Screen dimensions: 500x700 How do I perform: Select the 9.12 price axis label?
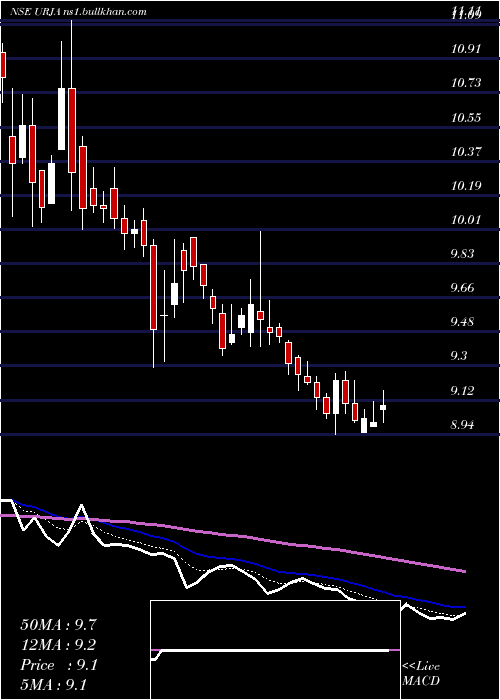point(462,391)
